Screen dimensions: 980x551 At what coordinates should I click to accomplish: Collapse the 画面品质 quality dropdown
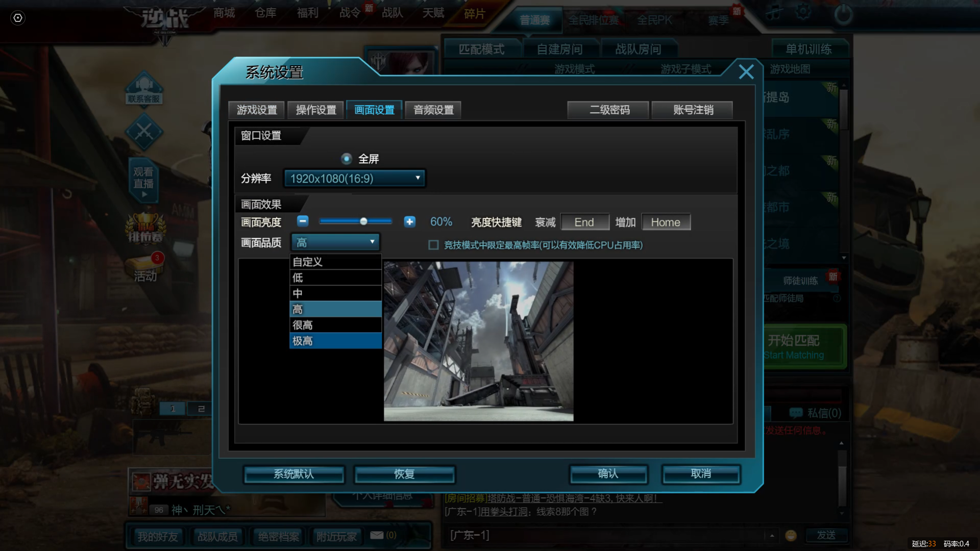[335, 242]
